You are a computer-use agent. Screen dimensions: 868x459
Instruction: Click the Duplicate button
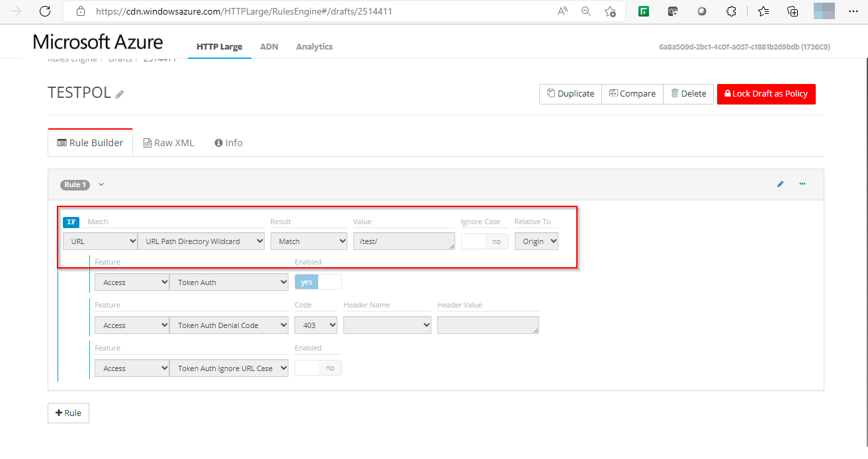coord(570,94)
